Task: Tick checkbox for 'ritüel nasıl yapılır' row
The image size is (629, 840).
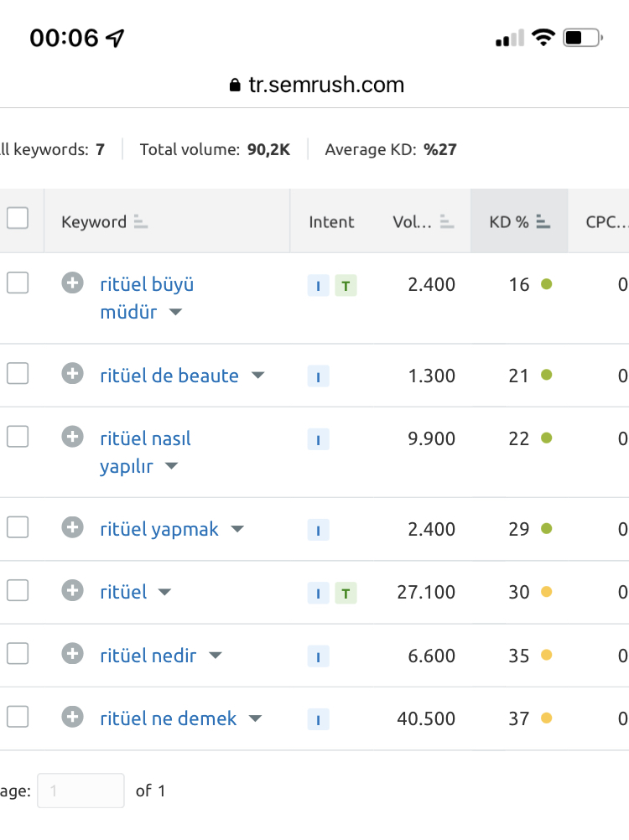Action: click(x=18, y=437)
